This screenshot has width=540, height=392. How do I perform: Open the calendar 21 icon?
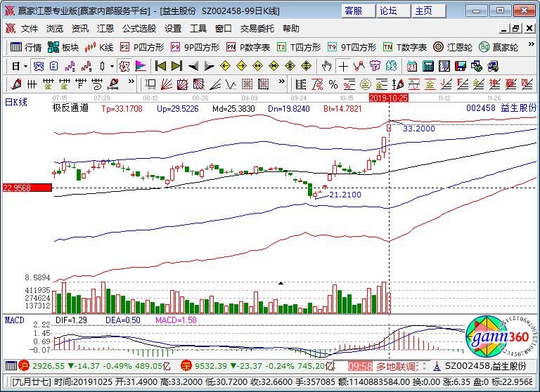coord(411,66)
